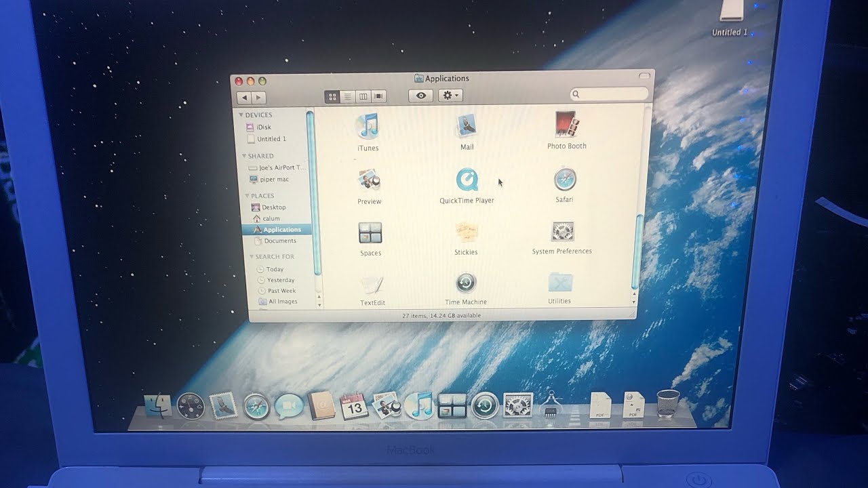
Task: Click the "27 items, 14.24 GB available" status text
Action: 441,316
